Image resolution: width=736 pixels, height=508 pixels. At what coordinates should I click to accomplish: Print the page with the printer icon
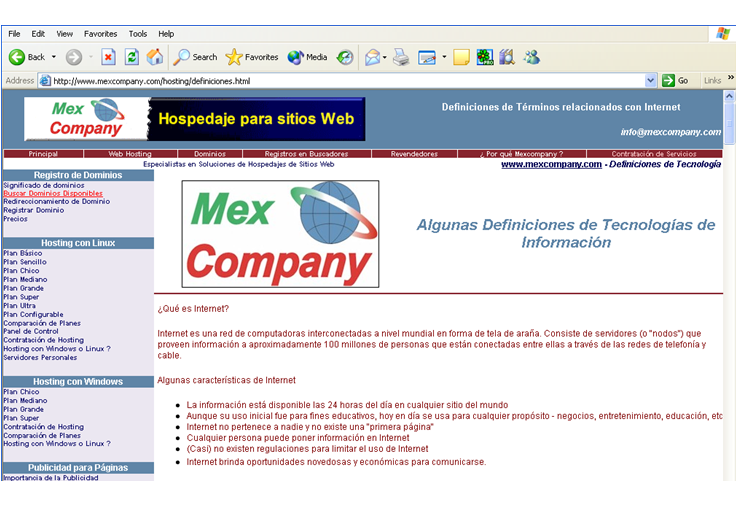point(401,57)
